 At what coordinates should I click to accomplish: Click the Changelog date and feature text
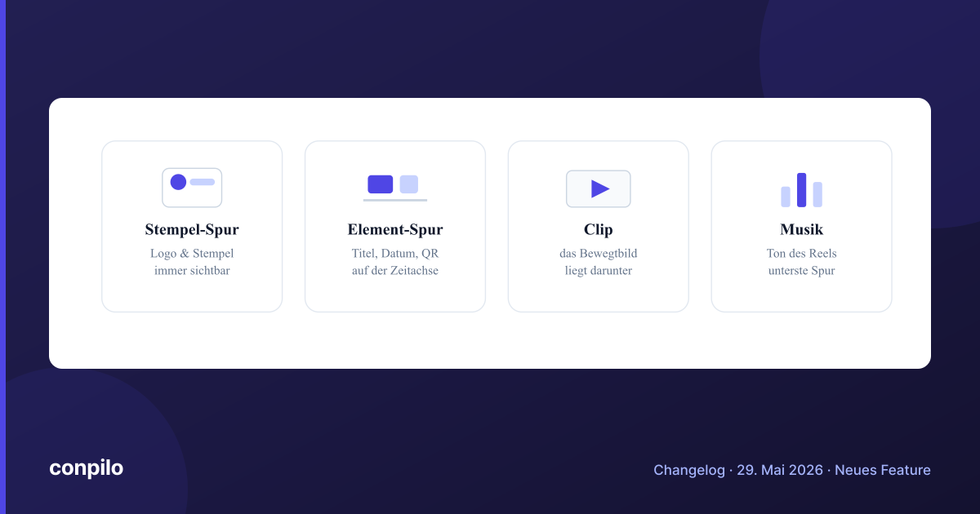(792, 470)
